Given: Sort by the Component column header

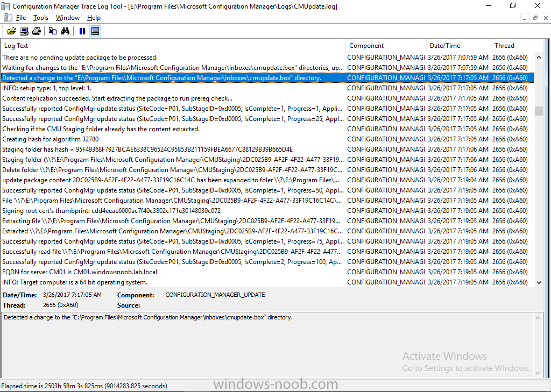Looking at the screenshot, I should point(386,46).
